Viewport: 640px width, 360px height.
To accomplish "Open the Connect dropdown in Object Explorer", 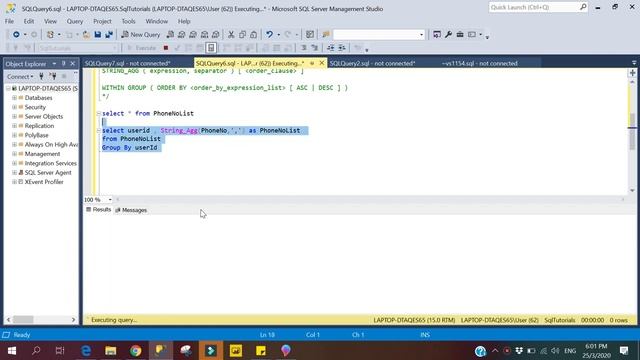I will 20,76.
